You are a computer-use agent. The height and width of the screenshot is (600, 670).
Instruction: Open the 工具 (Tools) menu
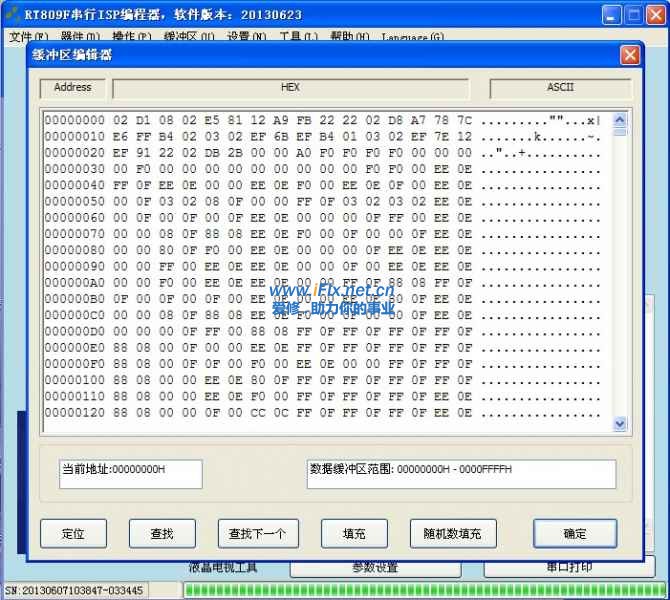pos(298,37)
